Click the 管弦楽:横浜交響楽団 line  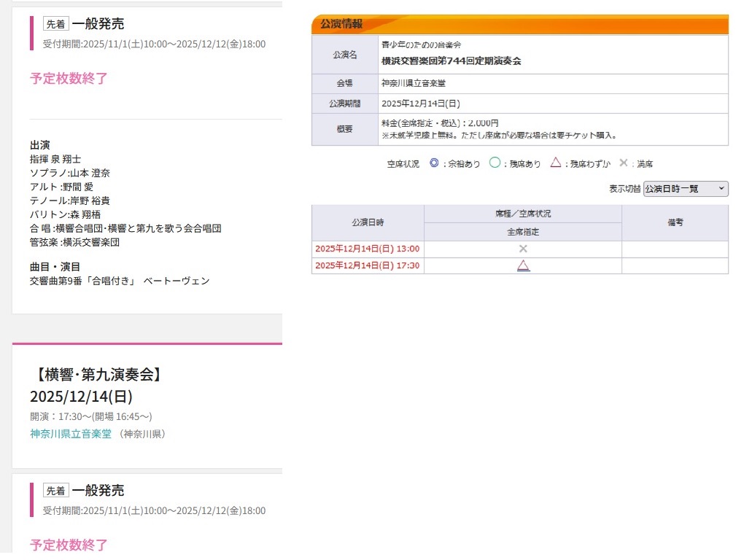coord(75,242)
